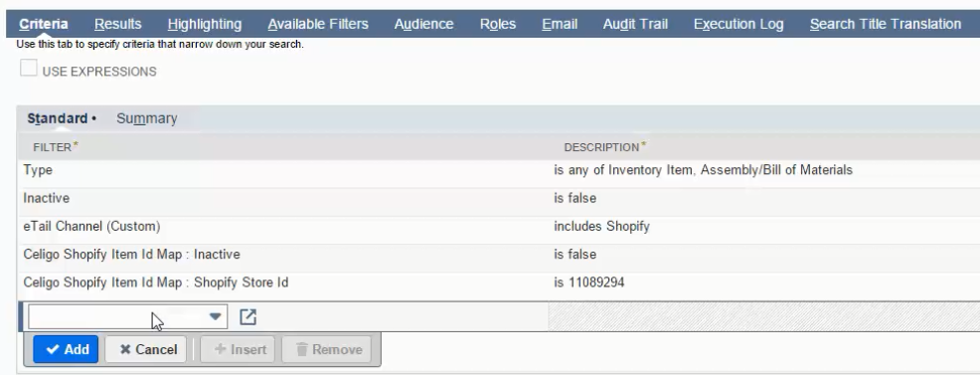Enable the Use Expressions checkbox
The height and width of the screenshot is (375, 980).
click(x=28, y=68)
